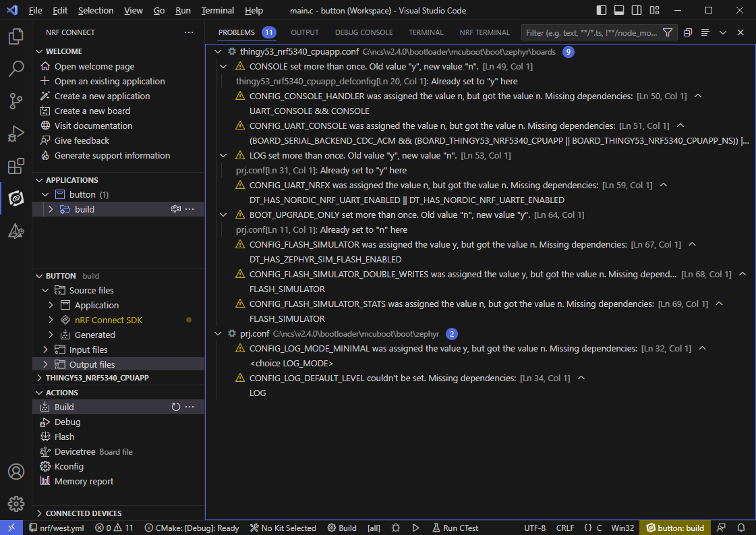The height and width of the screenshot is (535, 756).
Task: Click Visit documentation
Action: tap(94, 126)
